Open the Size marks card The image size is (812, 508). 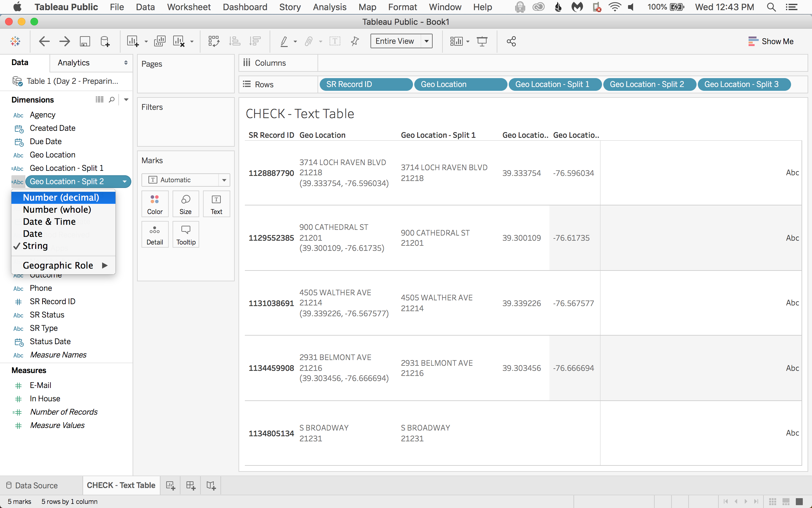(x=186, y=204)
